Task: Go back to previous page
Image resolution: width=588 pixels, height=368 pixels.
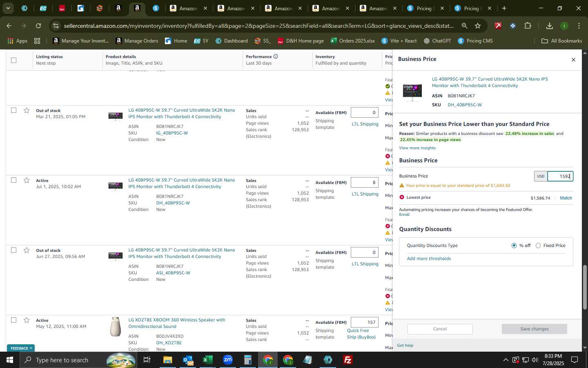Action: tap(9, 26)
